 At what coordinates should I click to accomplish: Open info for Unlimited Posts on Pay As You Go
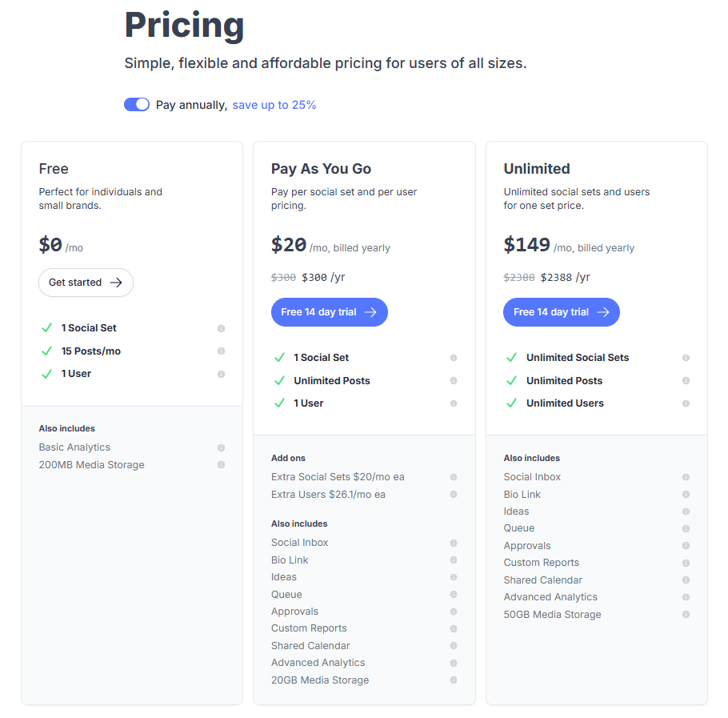(454, 381)
